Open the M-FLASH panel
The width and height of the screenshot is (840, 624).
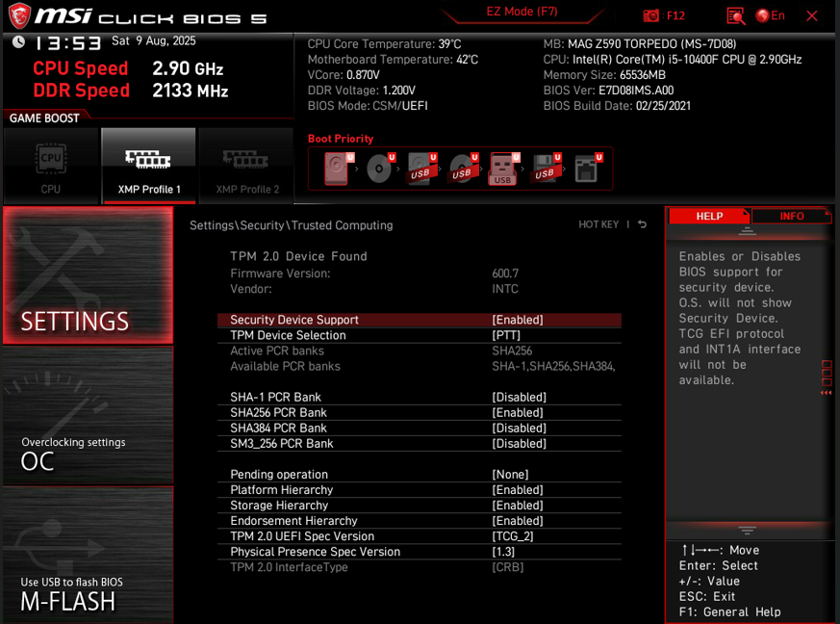[88, 556]
